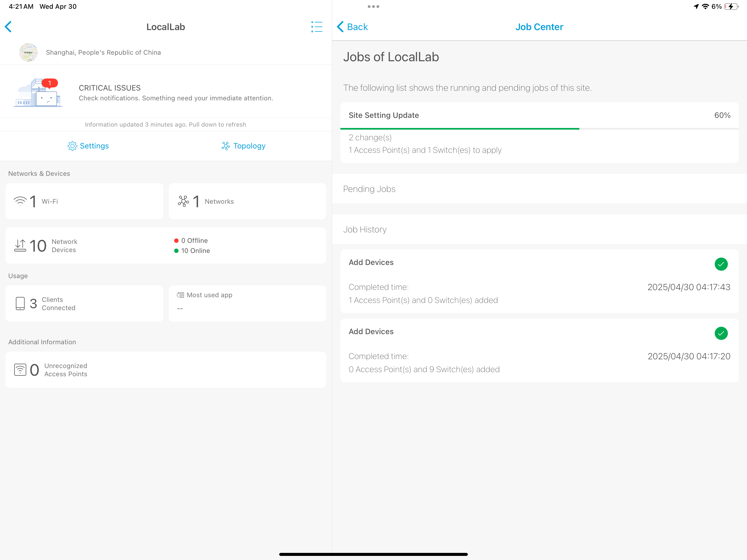Tap the LocalLab site title

pyautogui.click(x=165, y=27)
